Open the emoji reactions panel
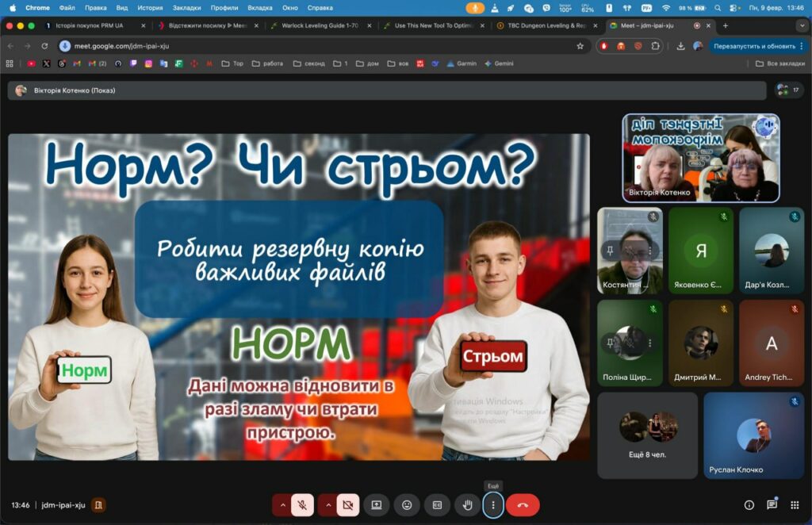Image resolution: width=812 pixels, height=525 pixels. (x=407, y=505)
